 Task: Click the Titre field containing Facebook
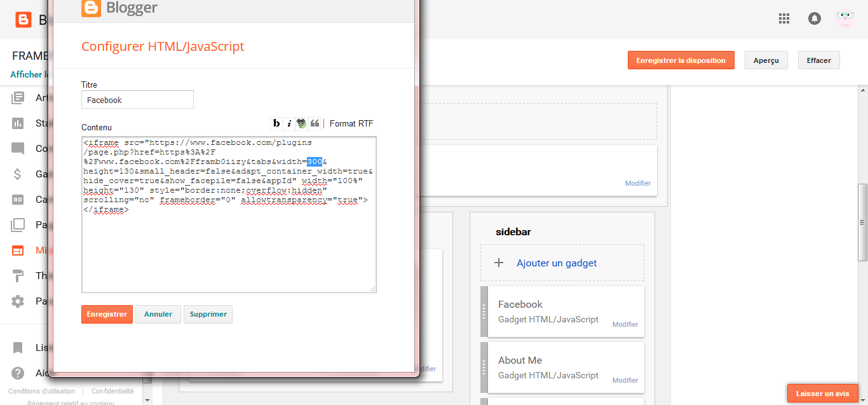137,100
